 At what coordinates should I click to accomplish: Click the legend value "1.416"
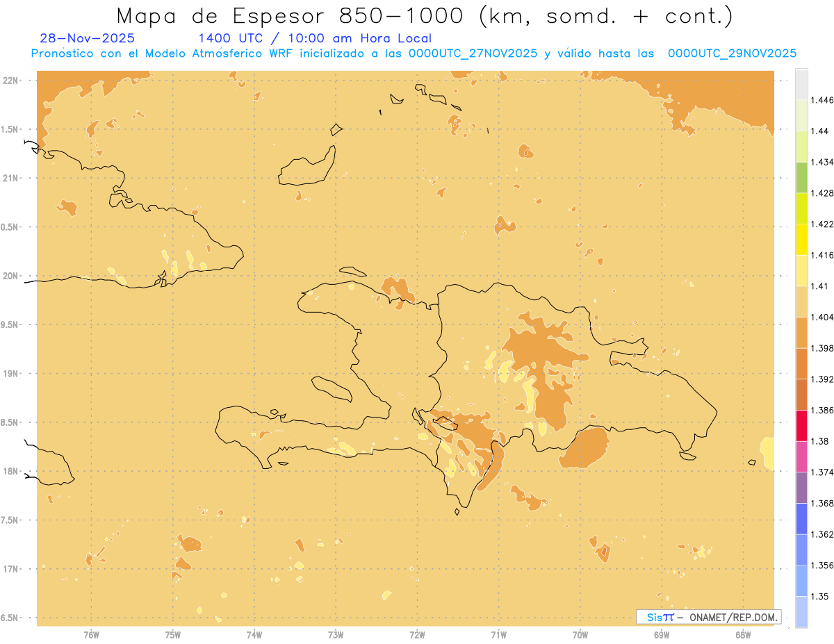pyautogui.click(x=822, y=255)
